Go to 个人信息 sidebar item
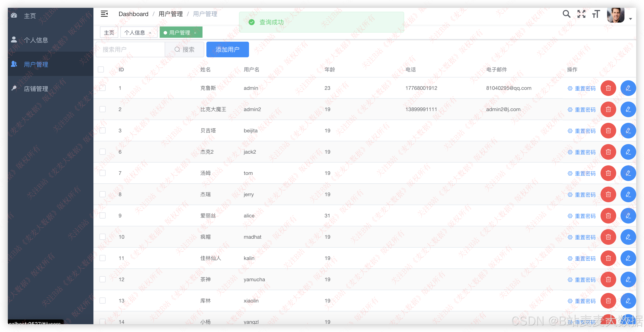 tap(36, 40)
